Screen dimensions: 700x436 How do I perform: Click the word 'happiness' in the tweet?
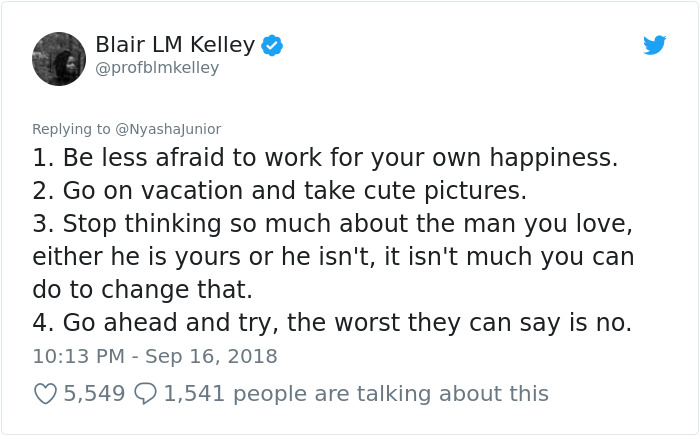tap(554, 158)
